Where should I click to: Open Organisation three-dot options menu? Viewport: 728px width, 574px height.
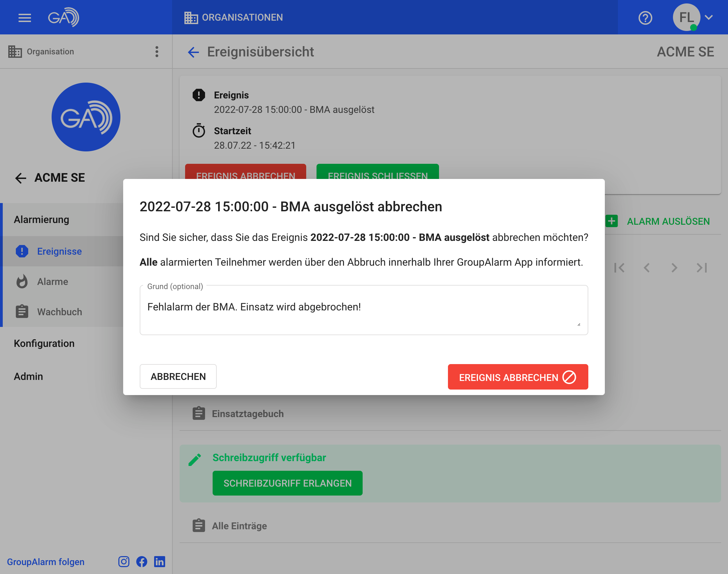pos(157,52)
